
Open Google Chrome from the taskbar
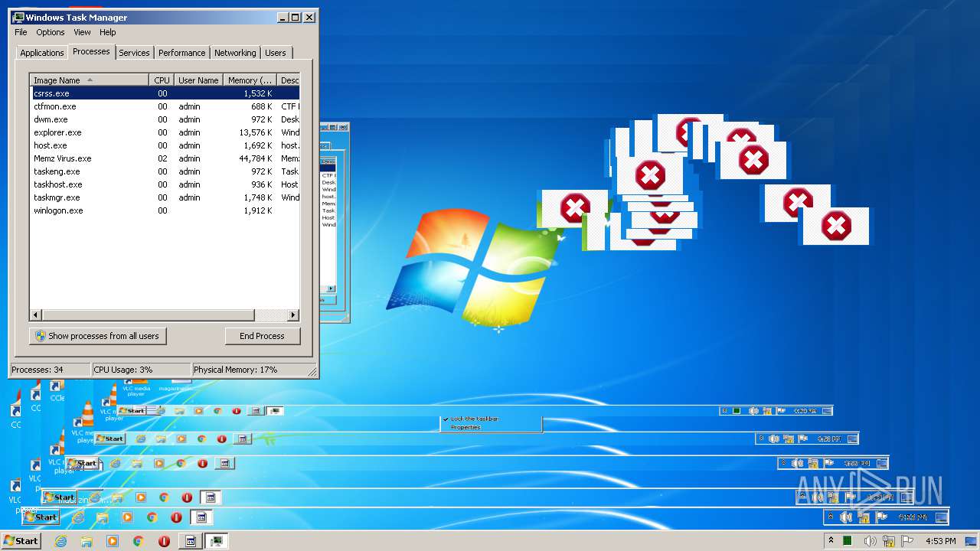[139, 541]
